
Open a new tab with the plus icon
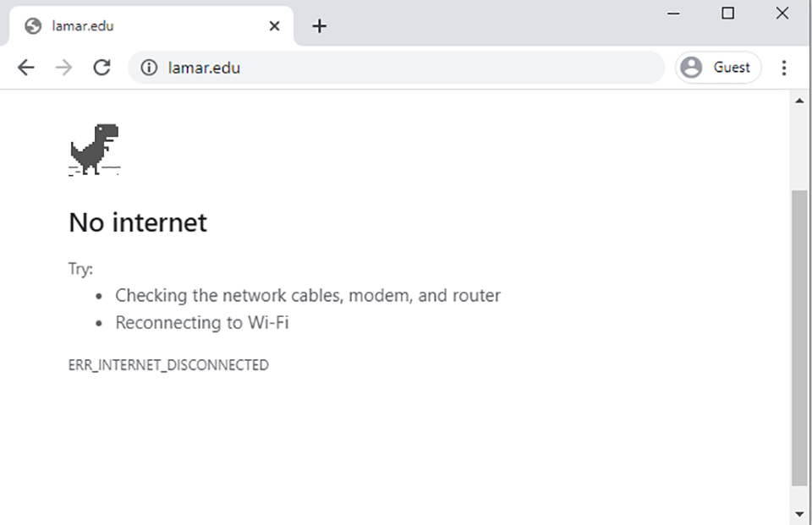click(x=320, y=26)
